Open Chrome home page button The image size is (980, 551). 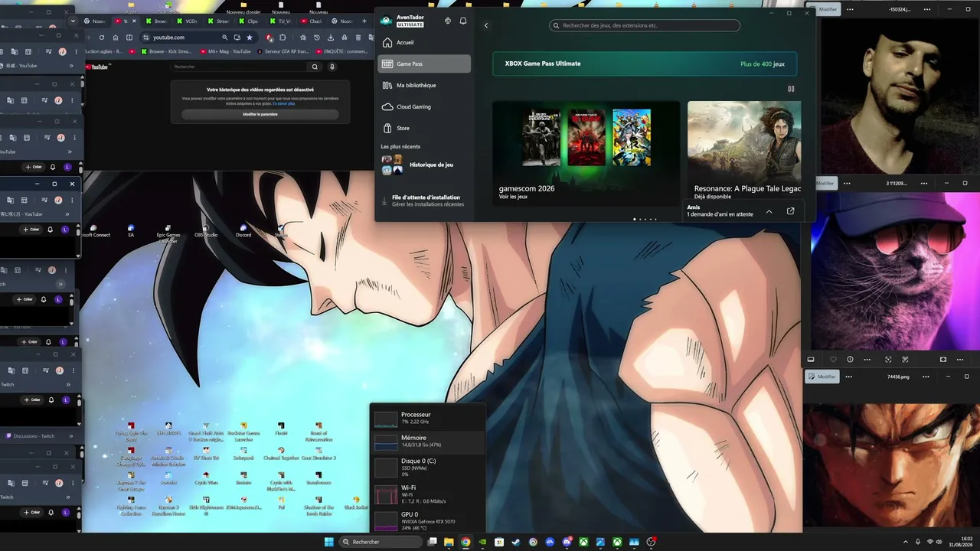(116, 37)
